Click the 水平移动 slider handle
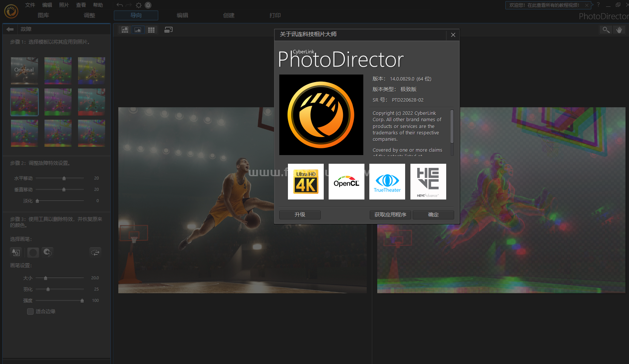This screenshot has height=364, width=629. click(64, 178)
